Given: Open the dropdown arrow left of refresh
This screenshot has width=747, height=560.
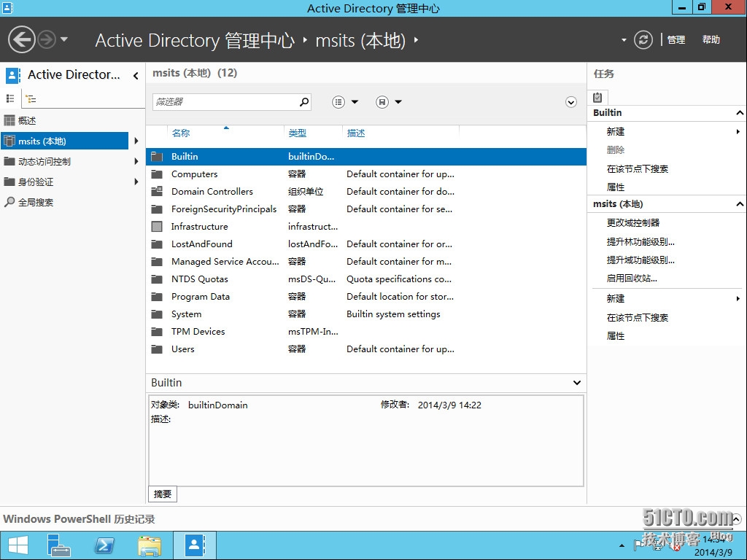Looking at the screenshot, I should point(624,40).
